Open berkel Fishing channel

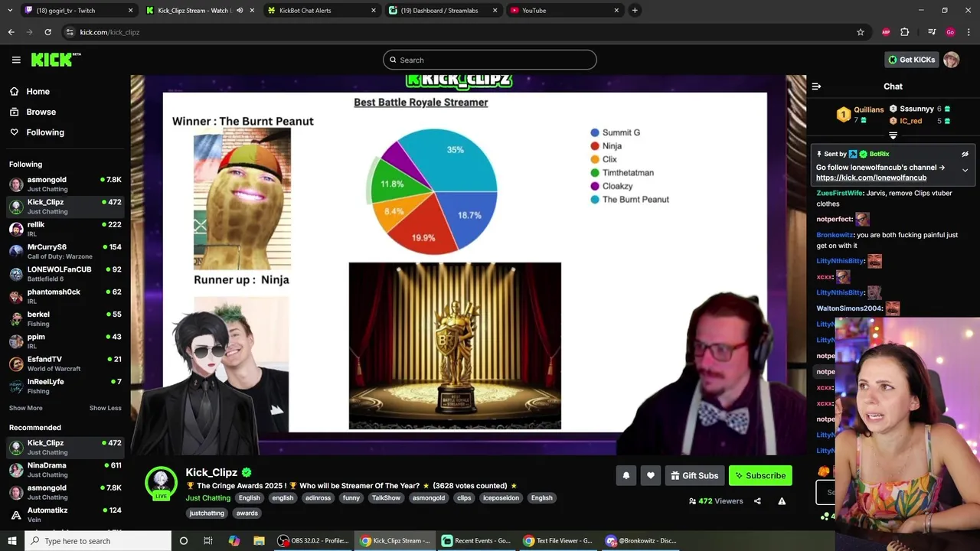pos(65,318)
